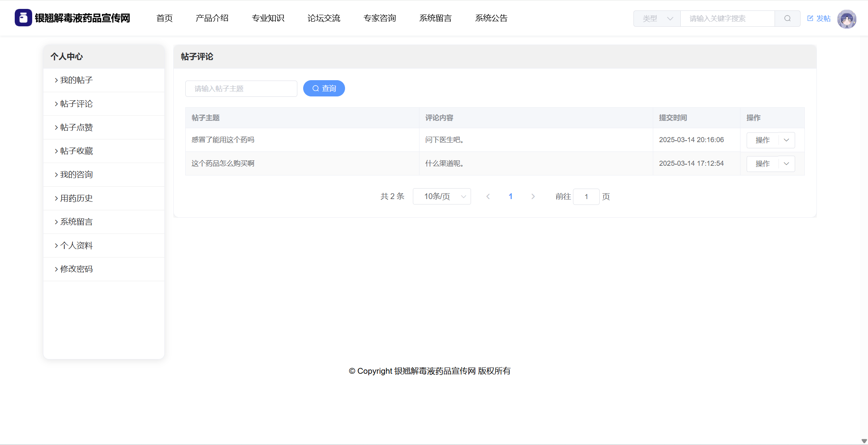Viewport: 868px width, 445px height.
Task: Click the site logo icon
Action: (23, 18)
